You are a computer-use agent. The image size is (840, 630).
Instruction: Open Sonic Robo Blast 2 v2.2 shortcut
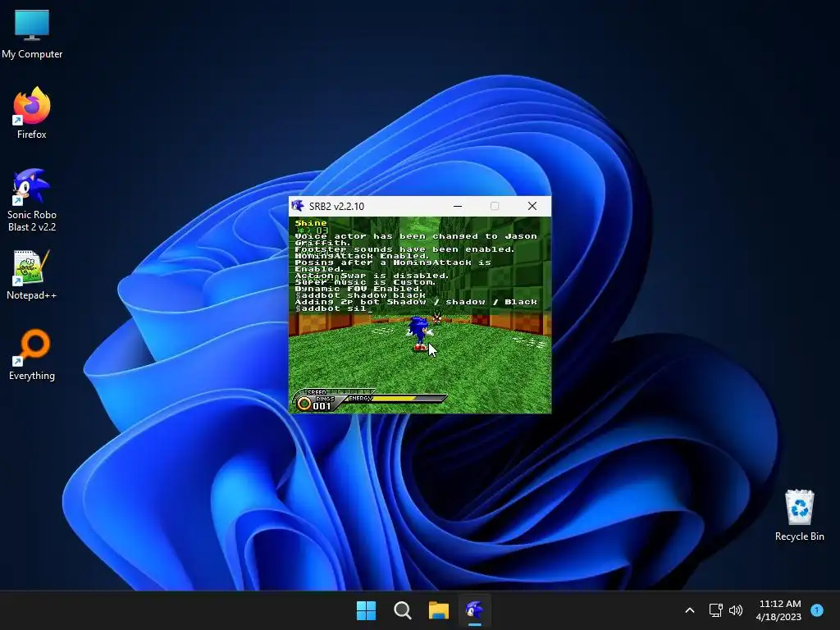(x=32, y=200)
